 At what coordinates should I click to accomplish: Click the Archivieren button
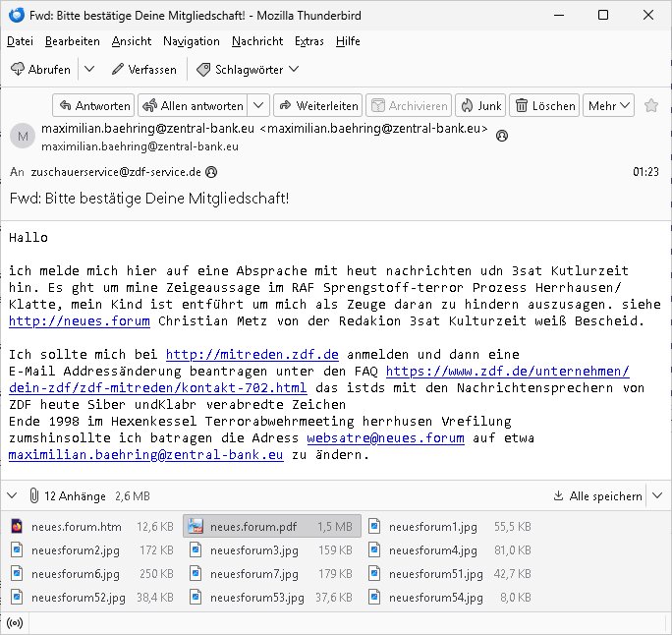click(x=409, y=105)
